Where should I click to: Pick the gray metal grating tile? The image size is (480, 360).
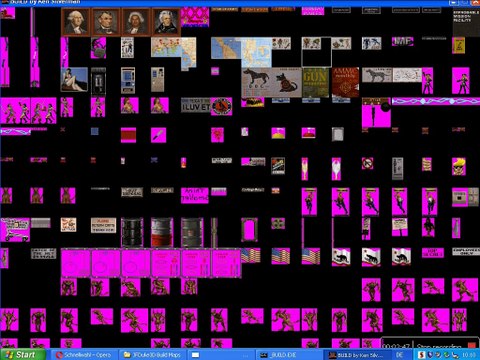[41, 223]
